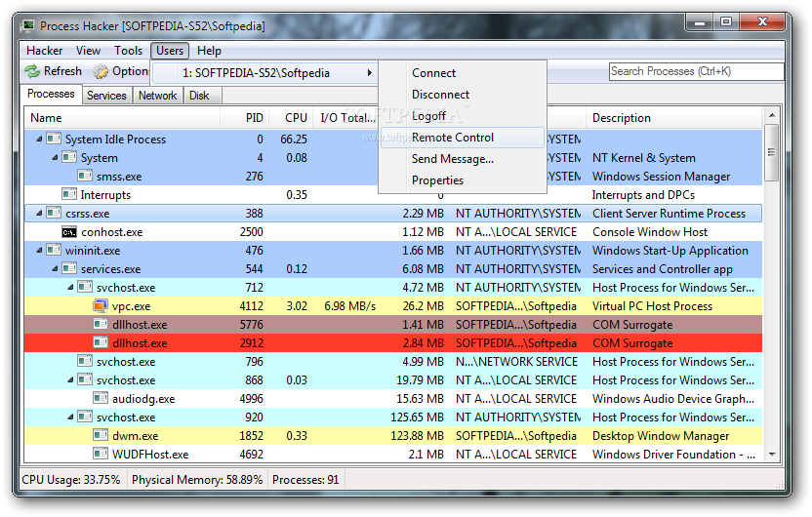The width and height of the screenshot is (812, 517).
Task: Click the vpc.exe Virtual PC icon
Action: 101,306
